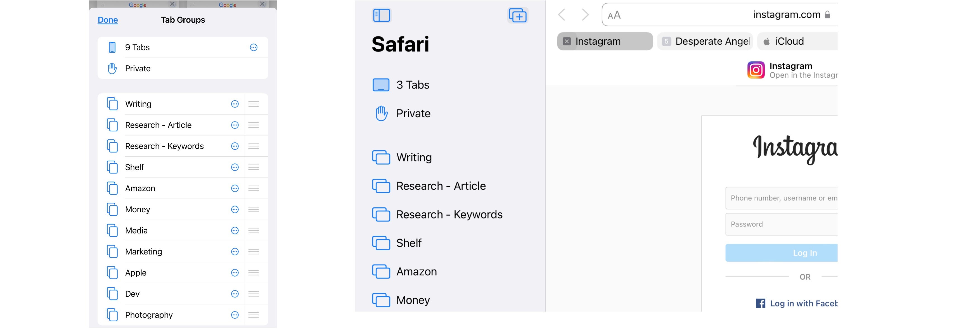Tap the forward navigation arrow
The image size is (980, 331).
[585, 15]
